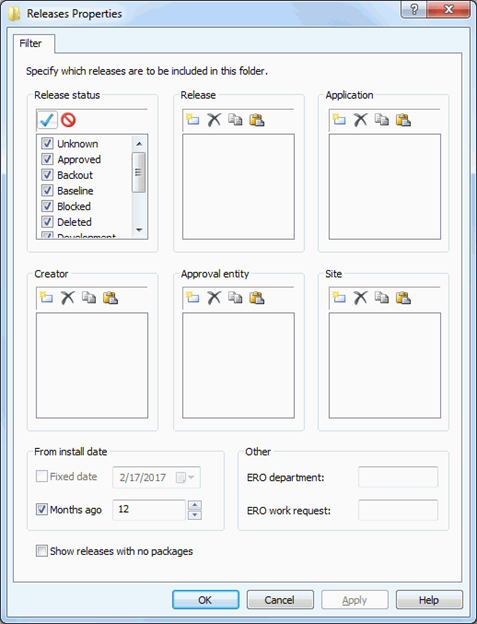Enable Show releases with no packages
Screen dimensions: 477x624
click(x=41, y=551)
